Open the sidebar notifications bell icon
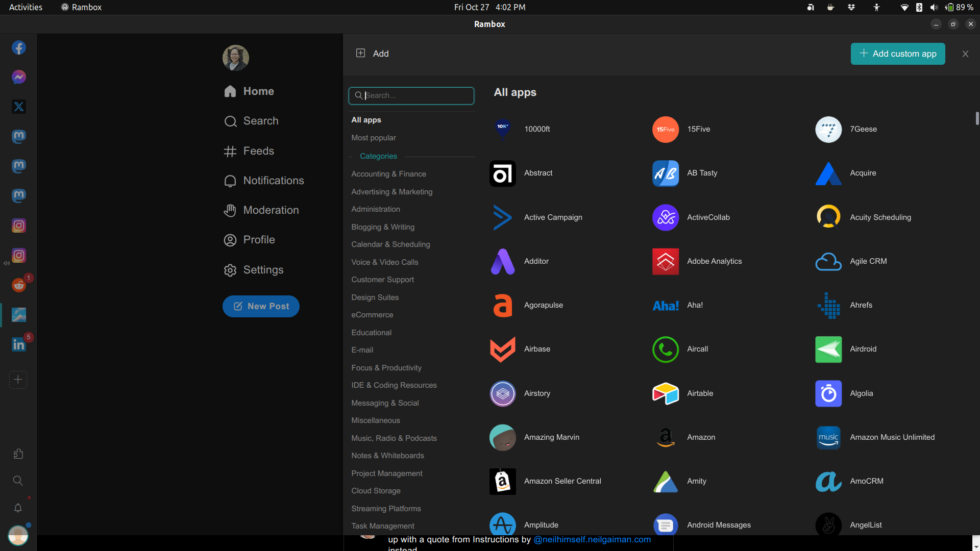Viewport: 980px width, 551px height. click(x=18, y=508)
